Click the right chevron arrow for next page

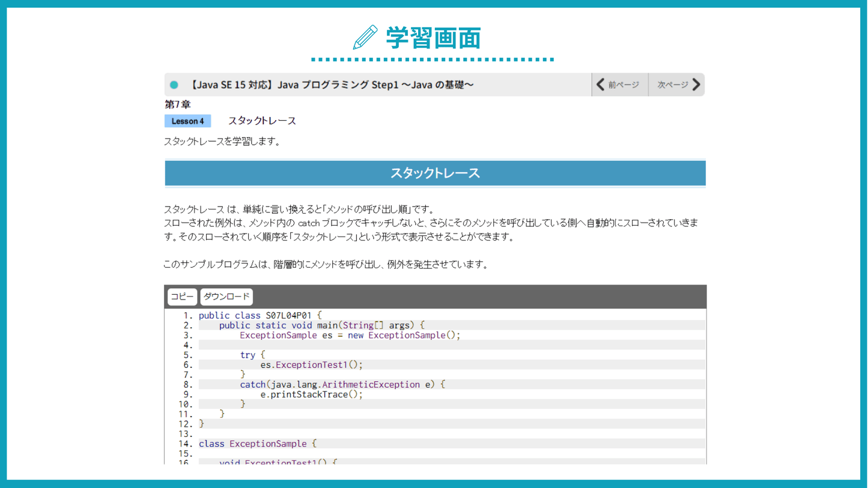(696, 85)
